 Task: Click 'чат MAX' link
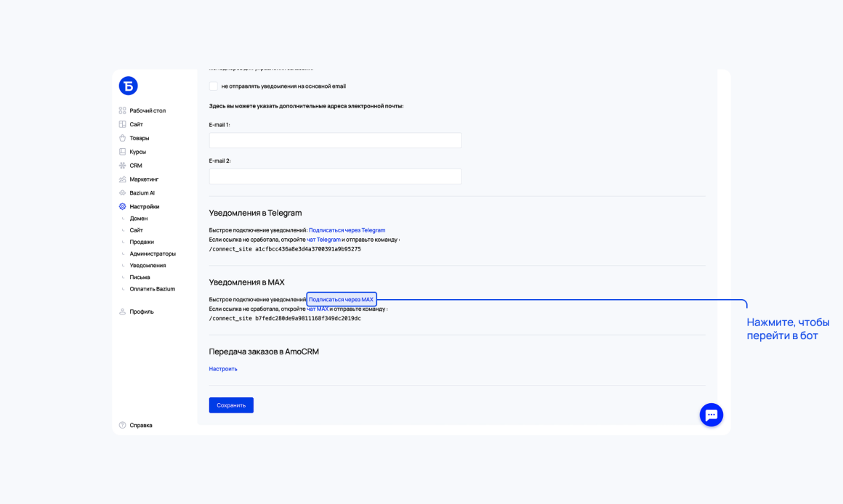coord(317,309)
